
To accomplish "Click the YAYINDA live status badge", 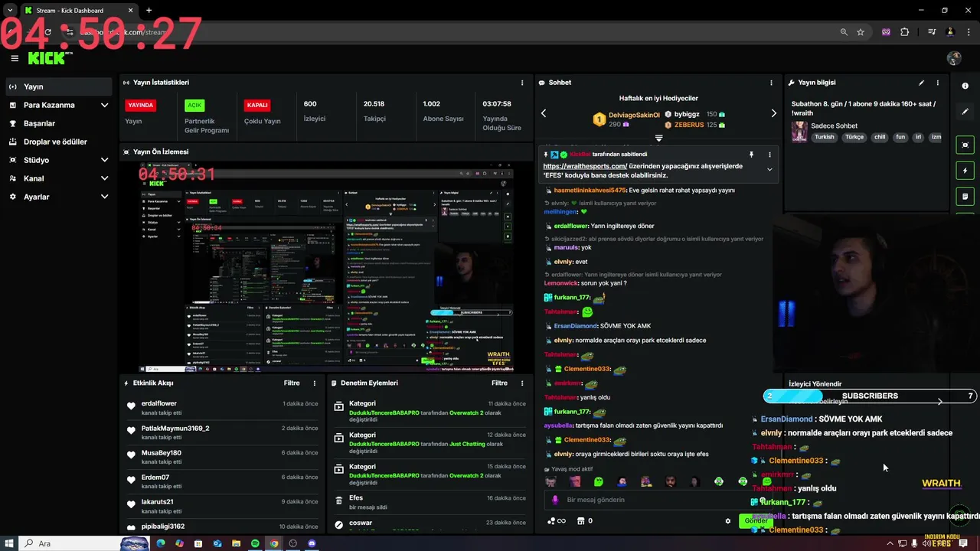I will (140, 105).
